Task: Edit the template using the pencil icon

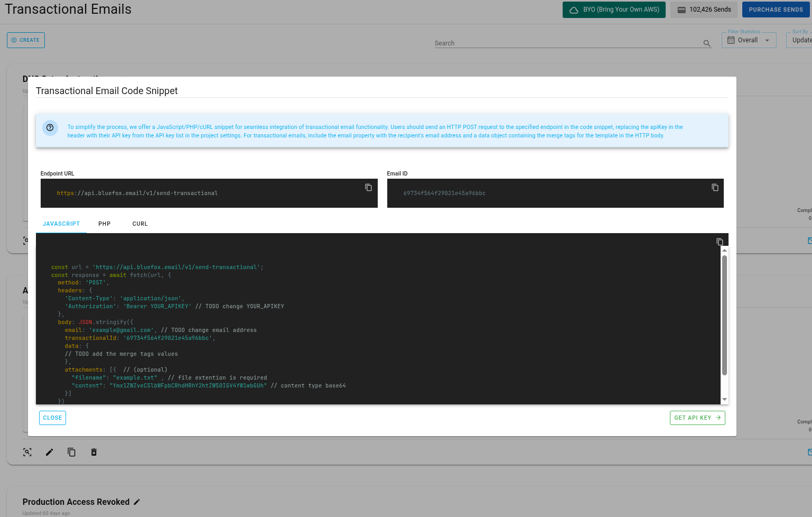Action: tap(49, 452)
